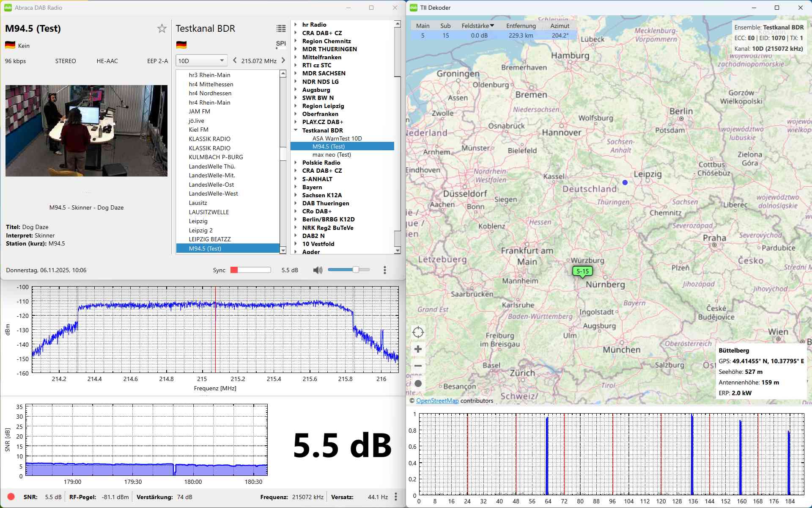The image size is (812, 508).
Task: Zoom out on the map
Action: [418, 366]
